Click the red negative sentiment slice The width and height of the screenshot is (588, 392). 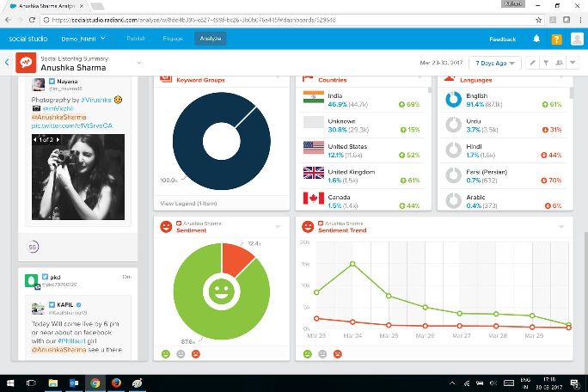(x=236, y=257)
